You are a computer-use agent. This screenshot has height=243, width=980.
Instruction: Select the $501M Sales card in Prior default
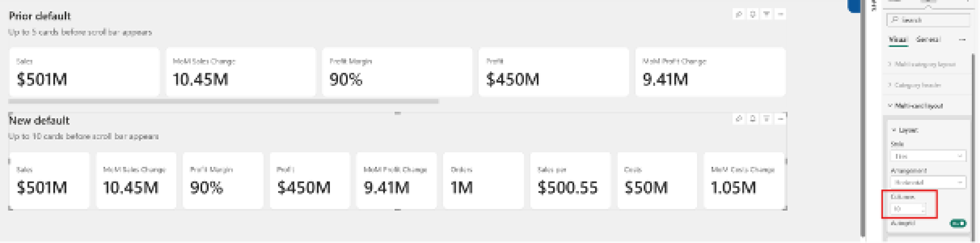84,72
